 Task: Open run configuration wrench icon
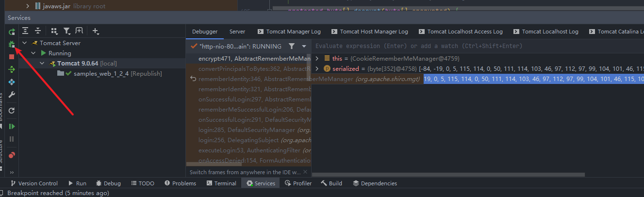[x=12, y=94]
